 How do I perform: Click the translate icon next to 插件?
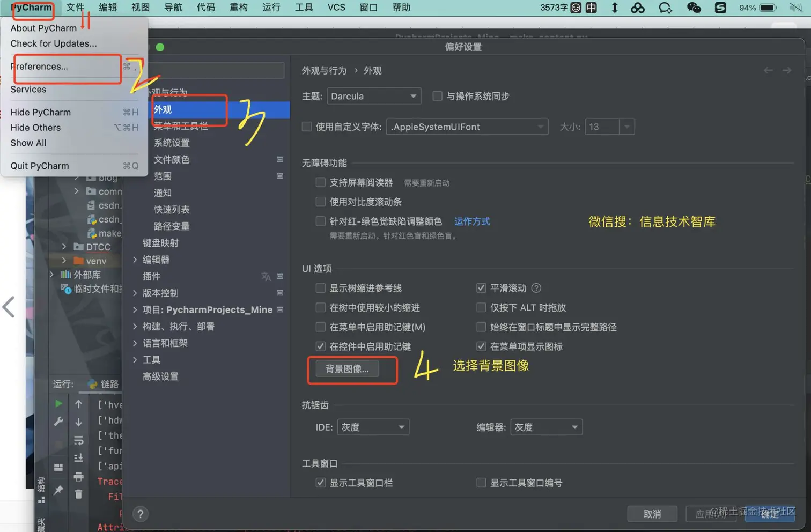coord(266,276)
